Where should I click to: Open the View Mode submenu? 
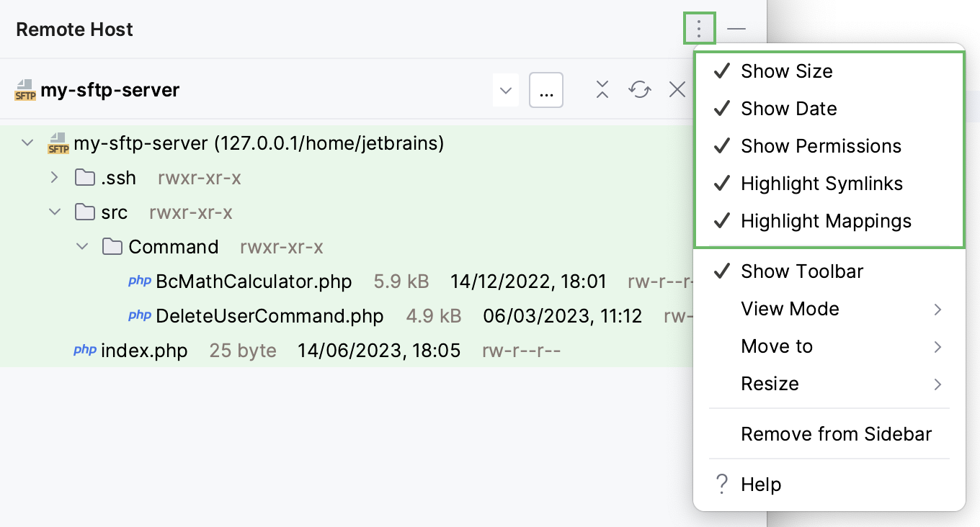coord(790,309)
